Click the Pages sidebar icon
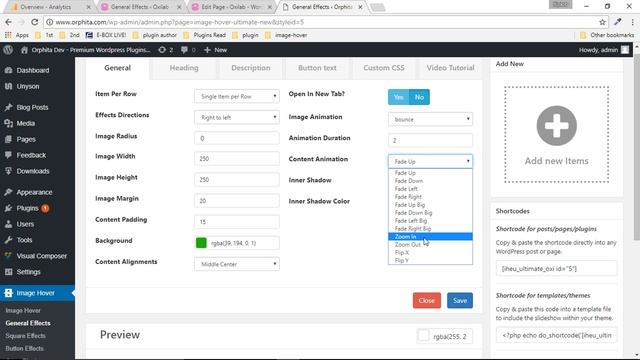The image size is (640, 360). pos(8,139)
